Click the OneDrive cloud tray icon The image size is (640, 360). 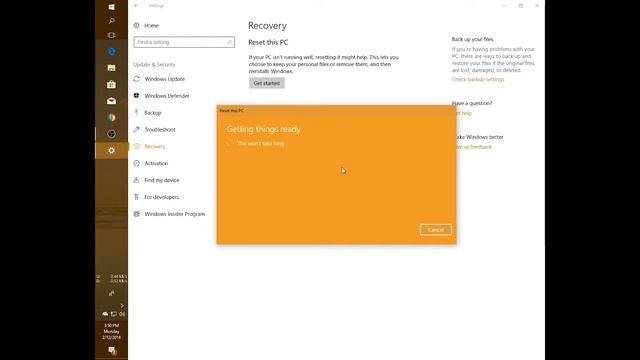point(105,314)
